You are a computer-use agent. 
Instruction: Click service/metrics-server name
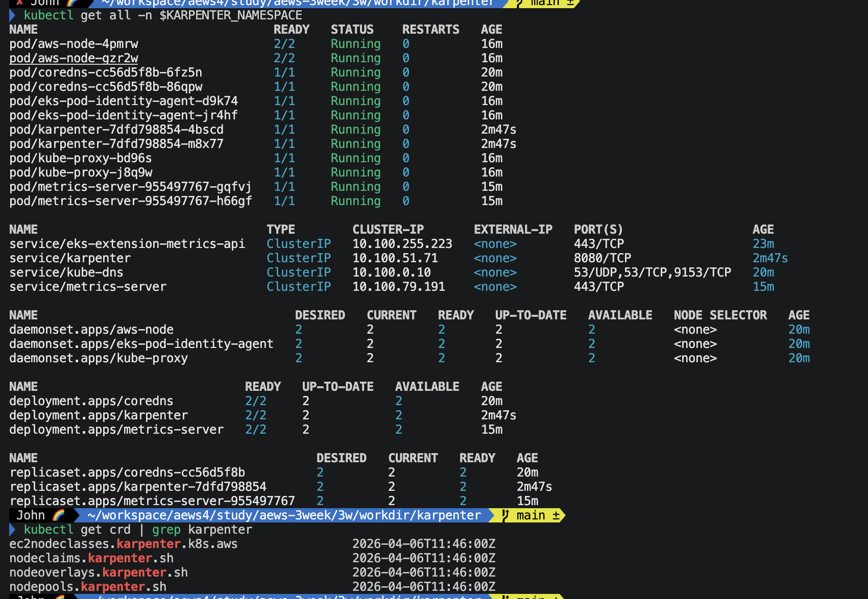pyautogui.click(x=88, y=287)
